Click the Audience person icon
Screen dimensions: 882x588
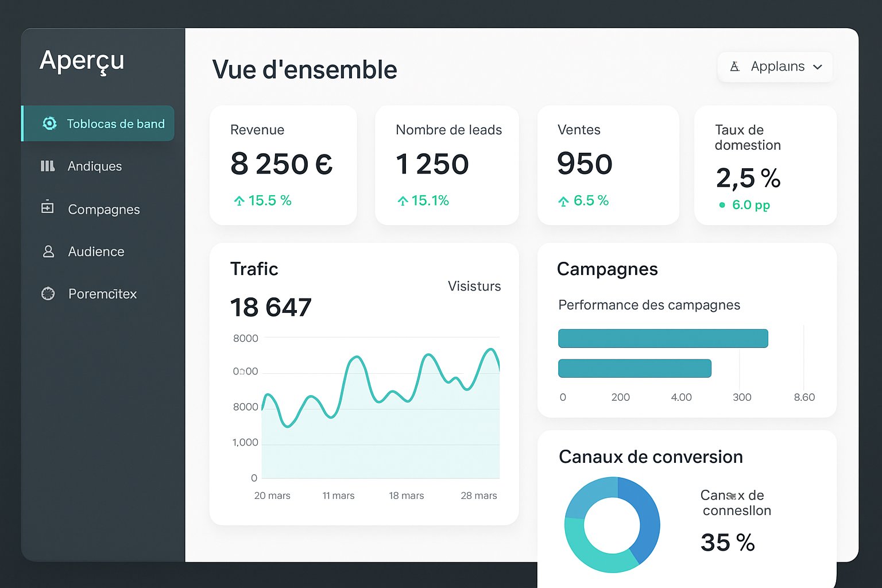[x=48, y=252]
